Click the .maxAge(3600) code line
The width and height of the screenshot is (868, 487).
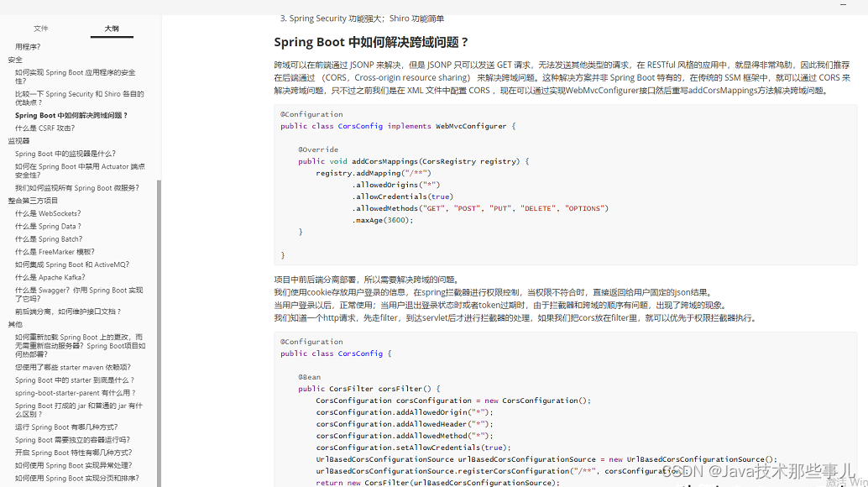pos(383,220)
